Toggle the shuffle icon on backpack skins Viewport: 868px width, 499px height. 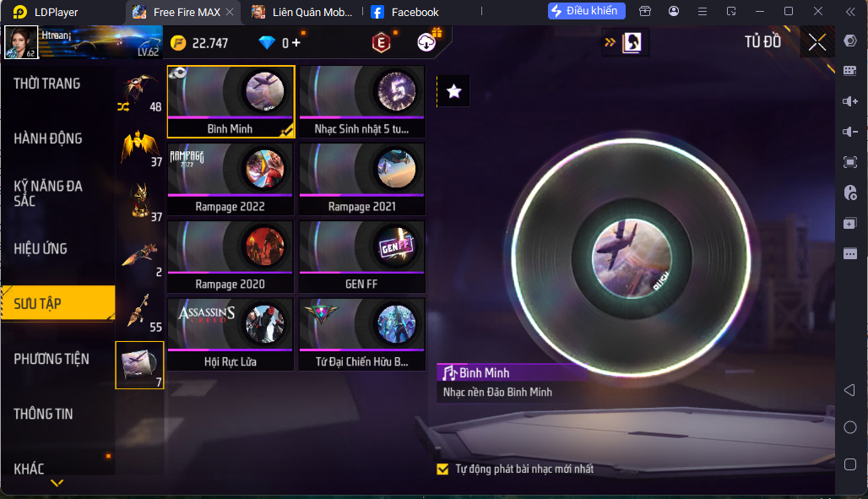(x=123, y=107)
